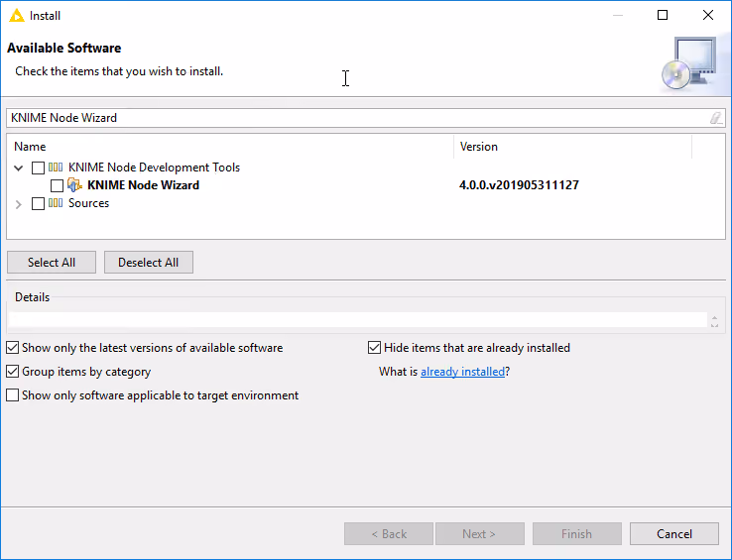
Task: Check the KNIME Node Wizard checkbox
Action: 57,185
